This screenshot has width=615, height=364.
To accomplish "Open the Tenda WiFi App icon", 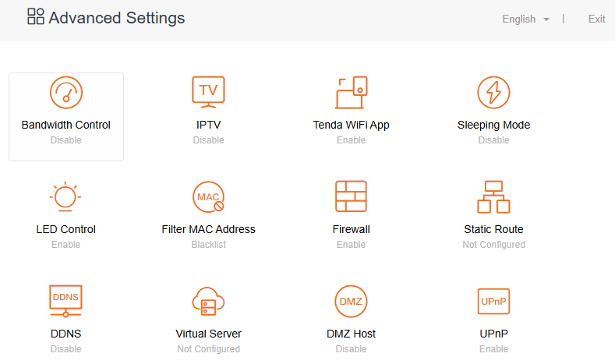I will tap(351, 93).
